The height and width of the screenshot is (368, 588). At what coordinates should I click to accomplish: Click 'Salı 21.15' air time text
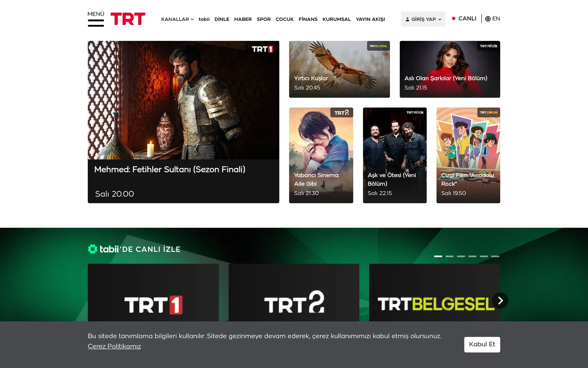[x=416, y=88]
